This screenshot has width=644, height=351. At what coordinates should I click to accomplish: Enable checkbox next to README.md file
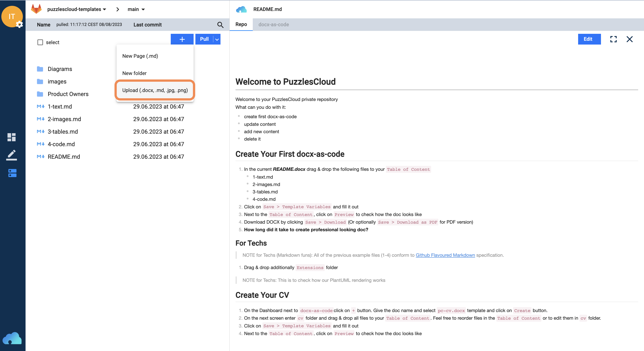point(41,156)
